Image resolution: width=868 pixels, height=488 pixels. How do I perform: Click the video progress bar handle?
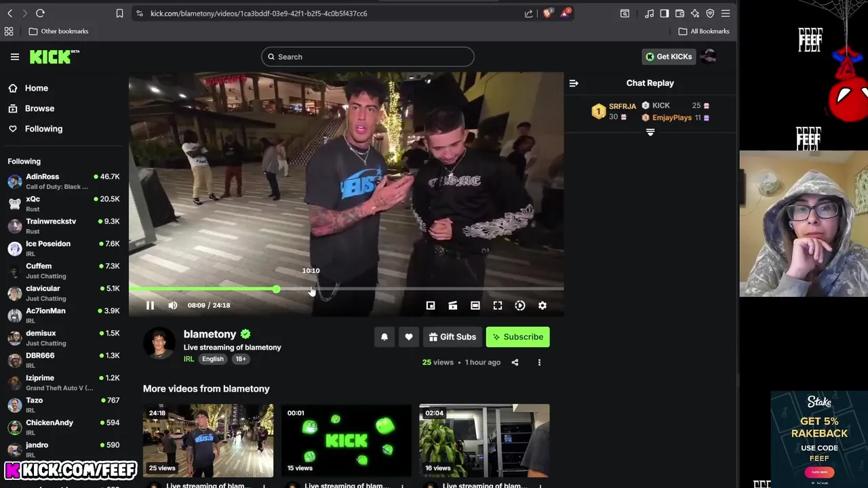click(277, 289)
